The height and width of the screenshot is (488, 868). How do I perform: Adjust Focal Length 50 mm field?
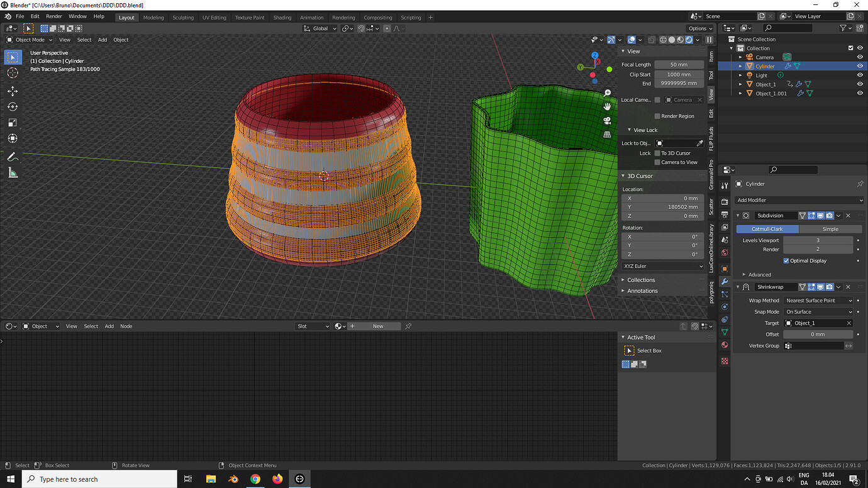pyautogui.click(x=679, y=65)
